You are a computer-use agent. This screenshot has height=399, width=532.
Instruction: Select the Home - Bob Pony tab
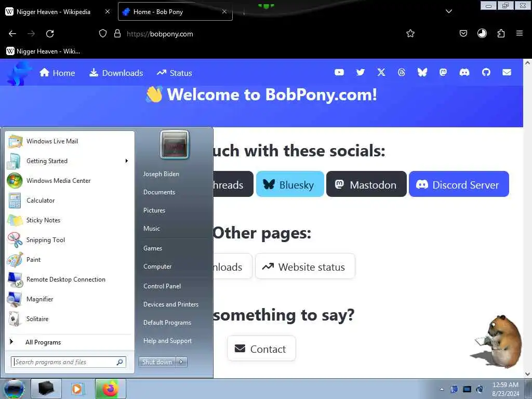pyautogui.click(x=175, y=12)
